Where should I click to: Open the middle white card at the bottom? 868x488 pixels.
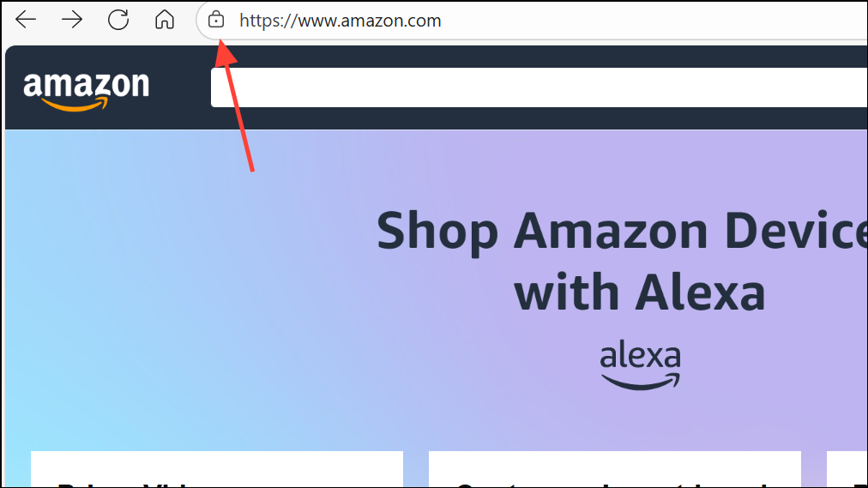pyautogui.click(x=614, y=468)
